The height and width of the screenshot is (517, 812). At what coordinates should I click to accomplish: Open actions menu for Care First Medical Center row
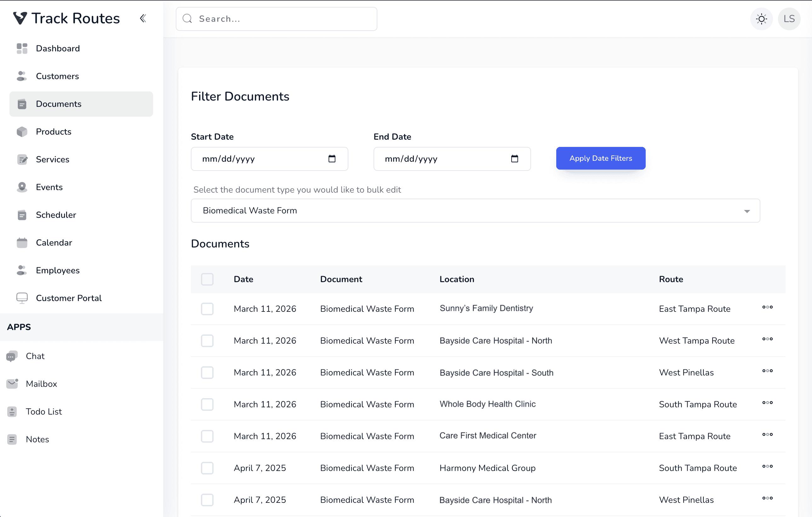[x=768, y=434]
